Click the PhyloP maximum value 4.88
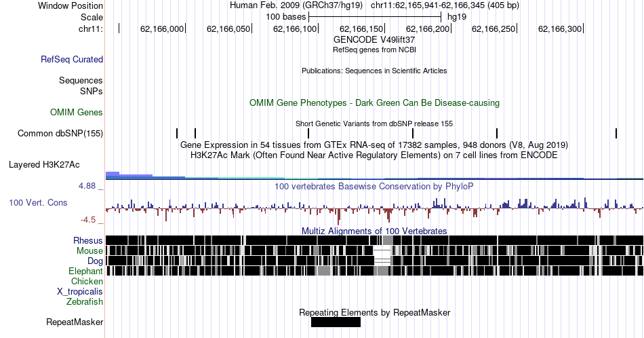644x338 pixels. point(87,186)
